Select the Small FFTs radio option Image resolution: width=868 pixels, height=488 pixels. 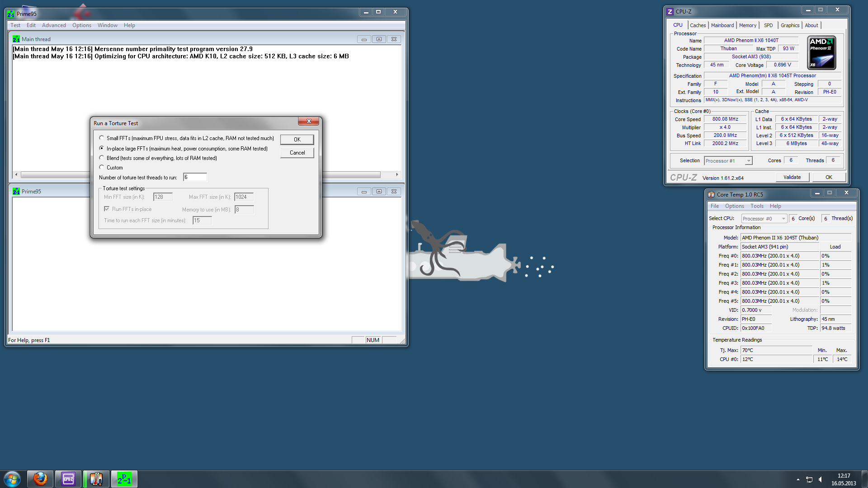(x=102, y=138)
